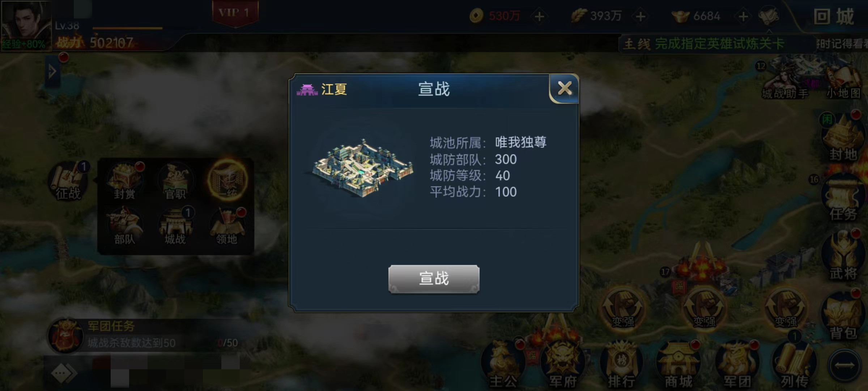Image resolution: width=868 pixels, height=391 pixels.
Task: Close the 宣战 dialog
Action: (564, 88)
